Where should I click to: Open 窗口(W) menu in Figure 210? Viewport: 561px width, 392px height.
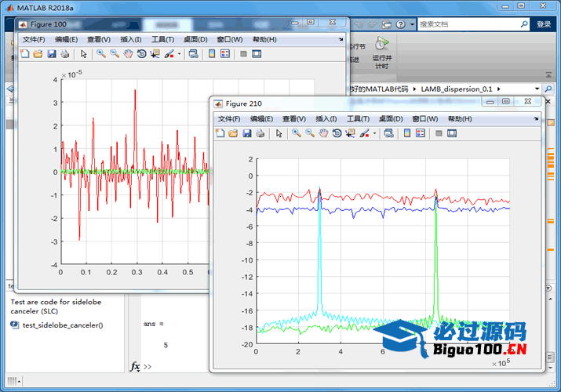(425, 118)
